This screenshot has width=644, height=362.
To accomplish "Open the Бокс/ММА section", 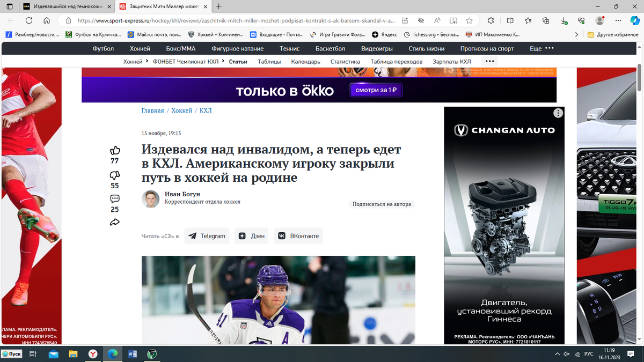I will pos(181,48).
